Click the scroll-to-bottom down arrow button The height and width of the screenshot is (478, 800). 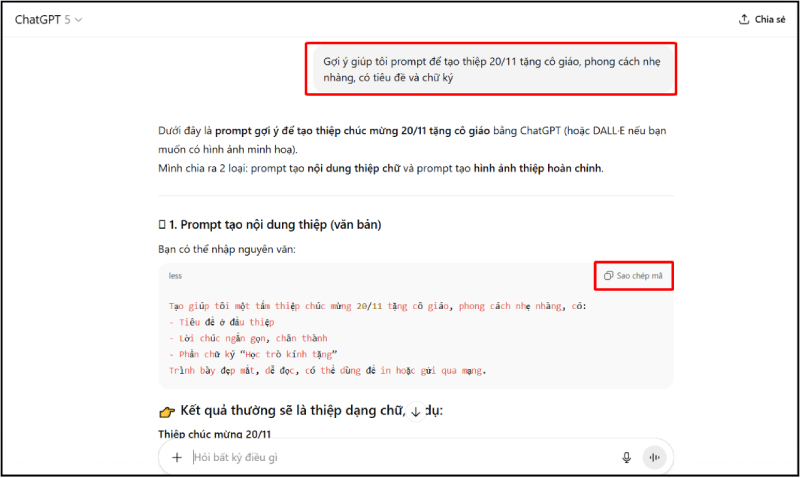pos(416,412)
